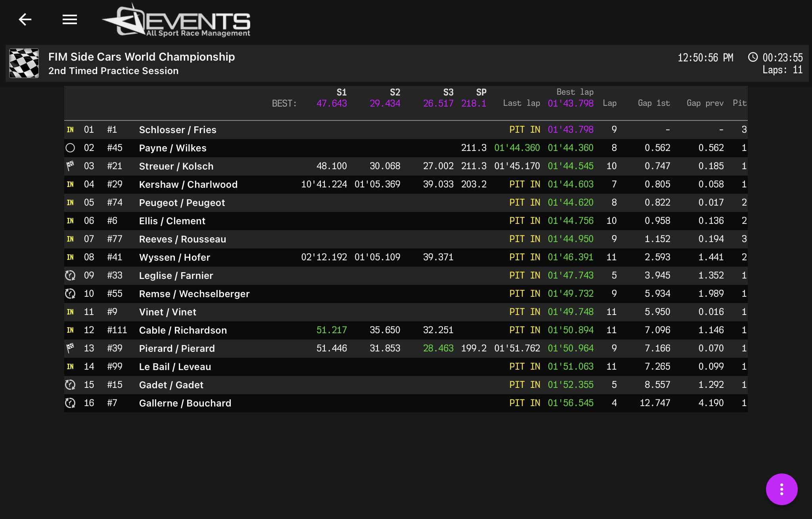Open the hamburger menu
812x519 pixels.
(70, 19)
